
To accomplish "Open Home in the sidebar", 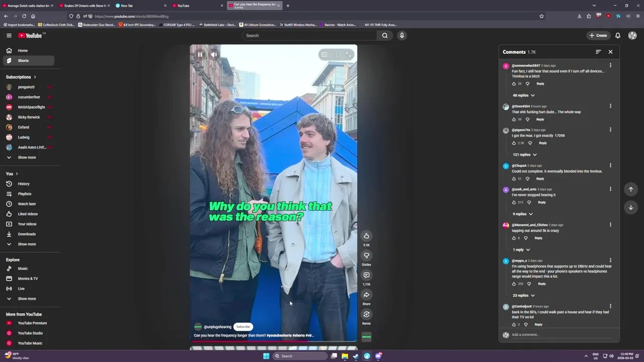I will click(29, 51).
